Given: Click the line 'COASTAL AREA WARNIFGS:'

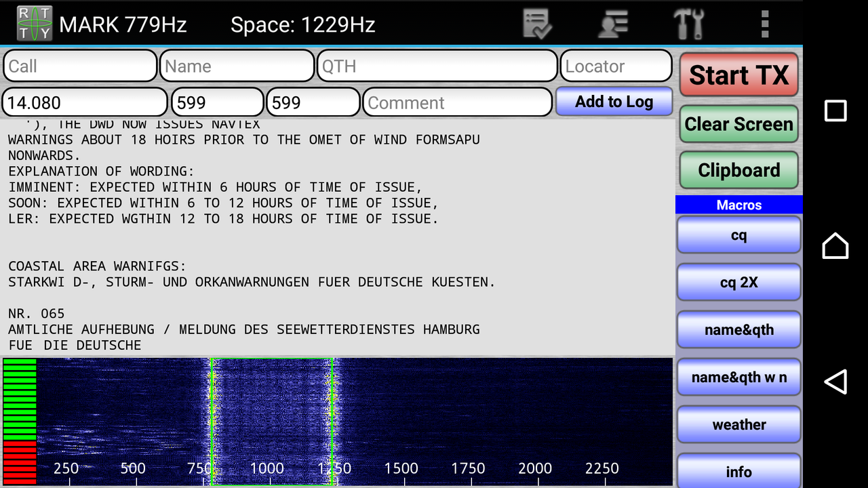Looking at the screenshot, I should click(x=97, y=266).
